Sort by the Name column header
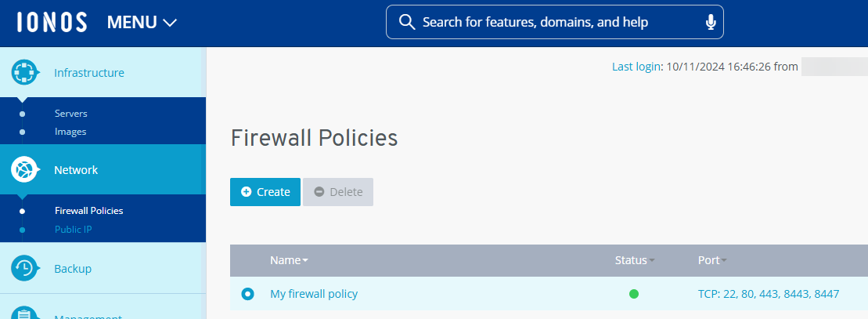The image size is (868, 319). coord(288,260)
